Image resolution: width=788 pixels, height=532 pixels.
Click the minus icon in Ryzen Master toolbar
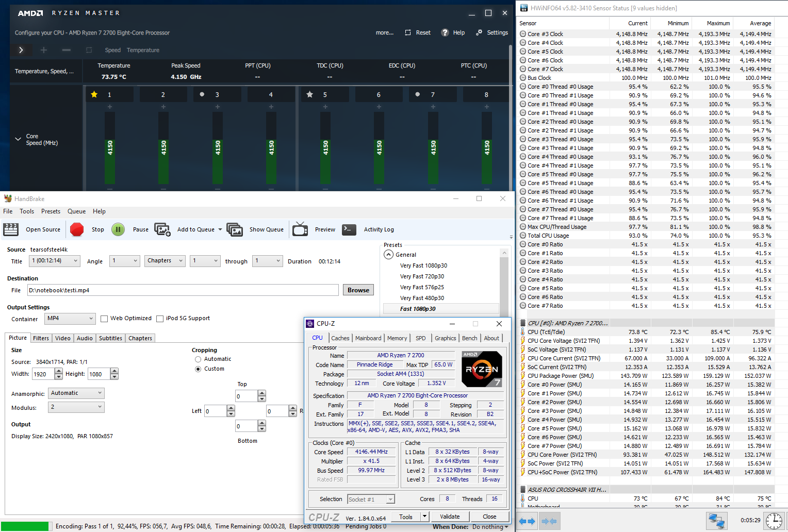coord(67,50)
